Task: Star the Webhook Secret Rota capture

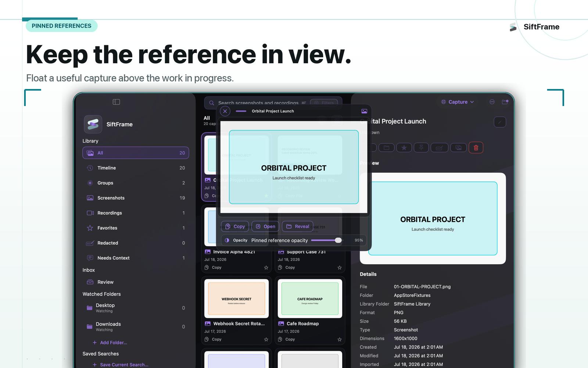Action: (x=266, y=339)
